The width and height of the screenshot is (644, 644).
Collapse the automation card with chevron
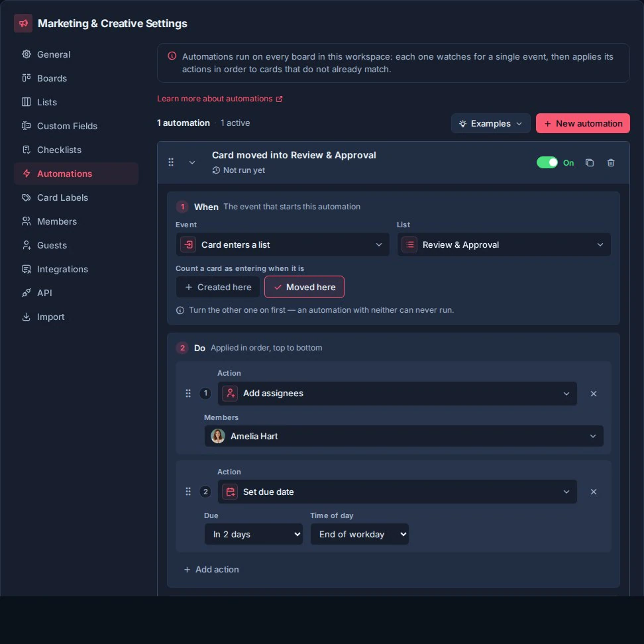click(x=191, y=162)
